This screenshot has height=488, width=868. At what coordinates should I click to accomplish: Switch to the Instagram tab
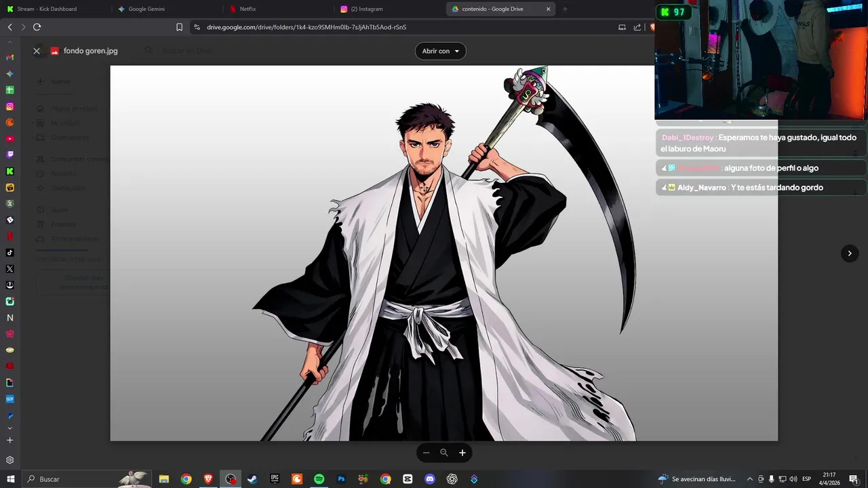[x=390, y=9]
